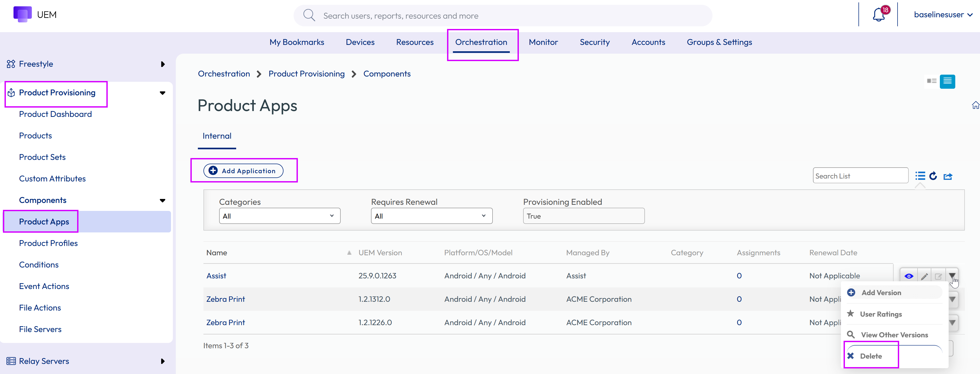Expand the Relay Servers section arrow
This screenshot has width=980, height=374.
click(x=163, y=361)
